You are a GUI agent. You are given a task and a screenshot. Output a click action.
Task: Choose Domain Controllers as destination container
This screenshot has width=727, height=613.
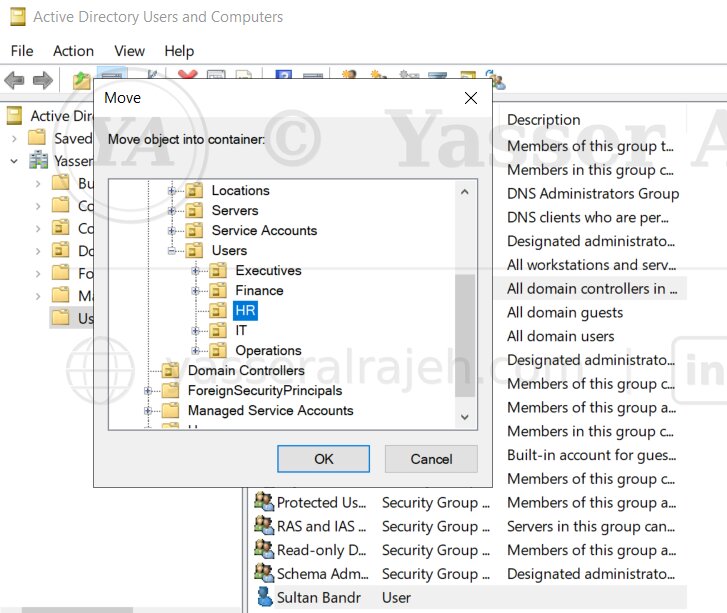(246, 370)
